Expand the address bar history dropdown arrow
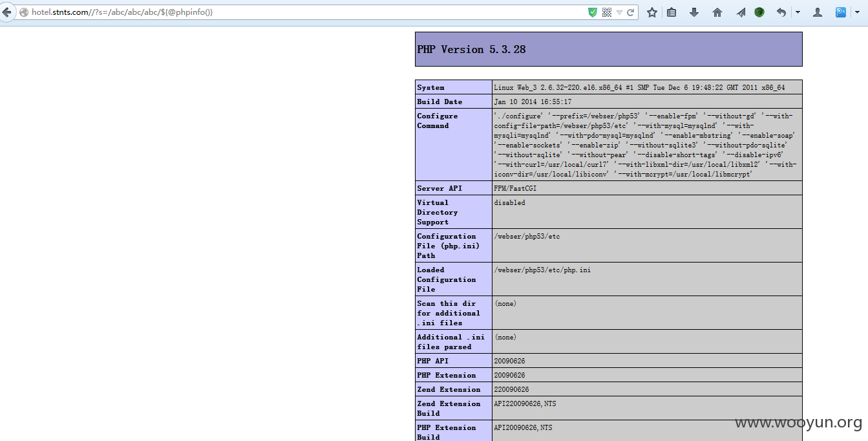Viewport: 868px width, 441px height. coord(619,12)
